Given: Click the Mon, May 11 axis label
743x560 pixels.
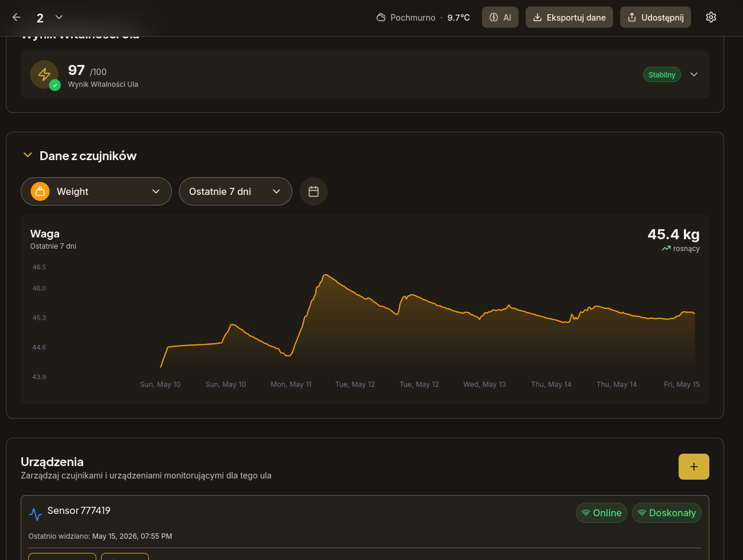Looking at the screenshot, I should pos(291,385).
